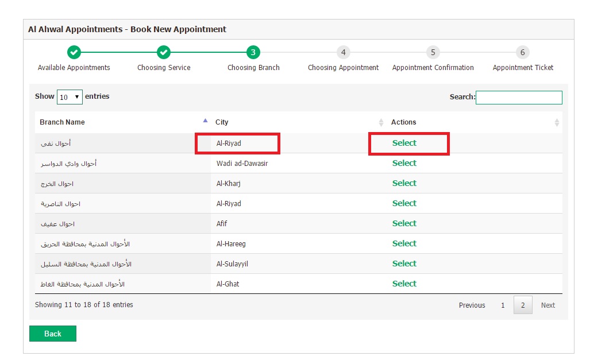Click the sort arrows on the City column
Viewport: 613px width, 364px height.
(x=381, y=122)
